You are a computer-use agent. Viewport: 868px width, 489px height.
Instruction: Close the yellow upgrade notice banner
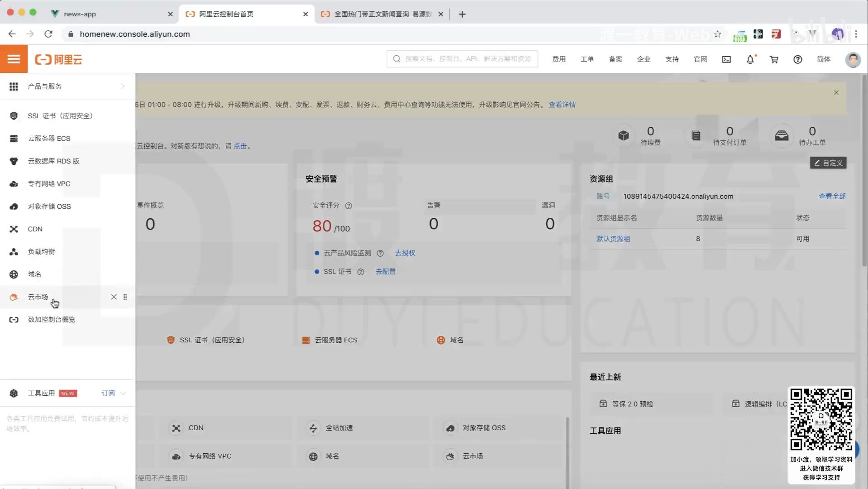[x=836, y=92]
